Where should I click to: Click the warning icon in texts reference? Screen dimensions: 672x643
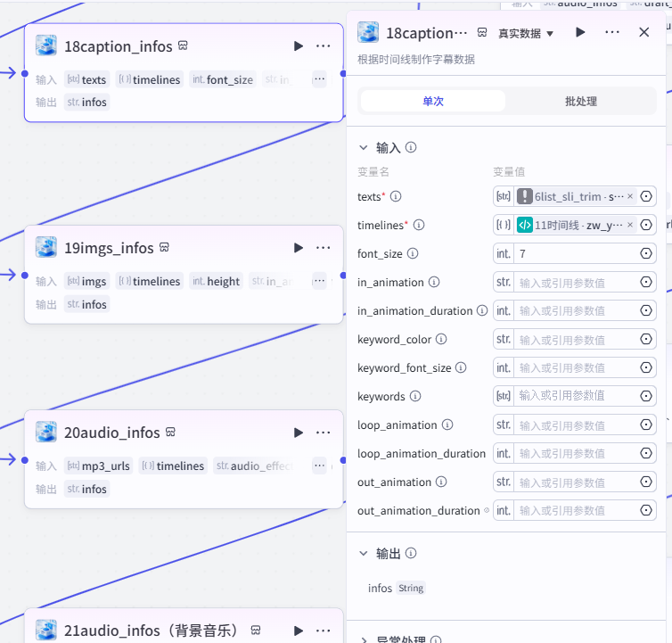(x=525, y=196)
